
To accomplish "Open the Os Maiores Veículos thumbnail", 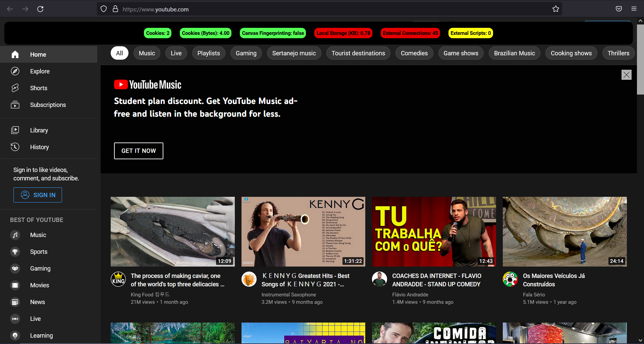I will pos(565,232).
